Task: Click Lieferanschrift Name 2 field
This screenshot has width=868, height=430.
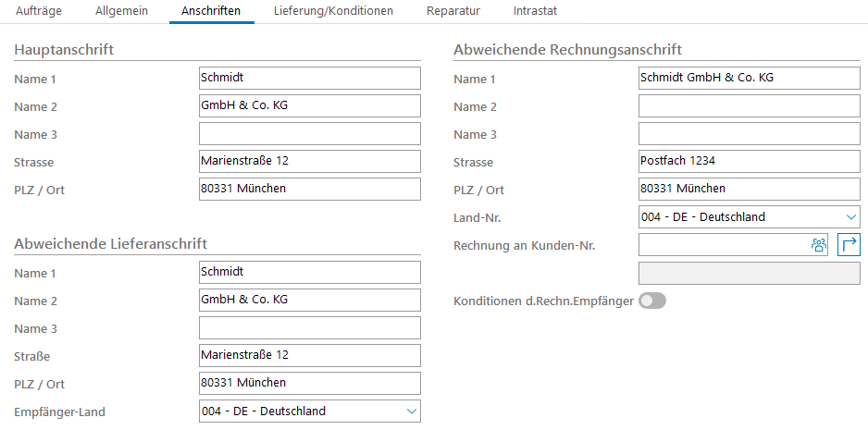Action: pos(309,301)
